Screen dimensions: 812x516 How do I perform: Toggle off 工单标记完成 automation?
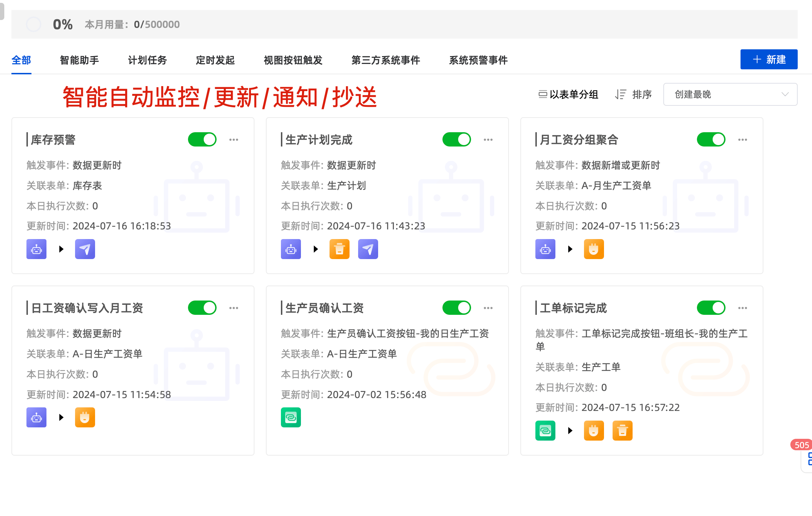(x=711, y=308)
